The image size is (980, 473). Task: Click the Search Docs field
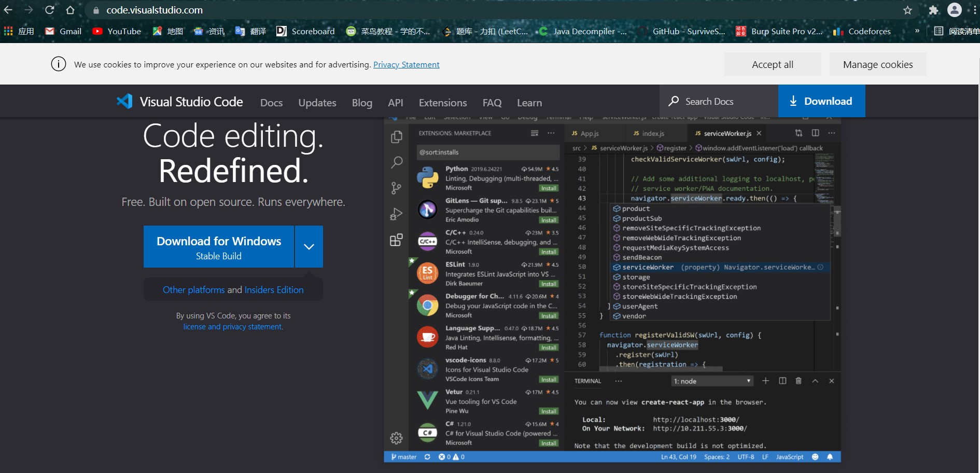(x=719, y=101)
